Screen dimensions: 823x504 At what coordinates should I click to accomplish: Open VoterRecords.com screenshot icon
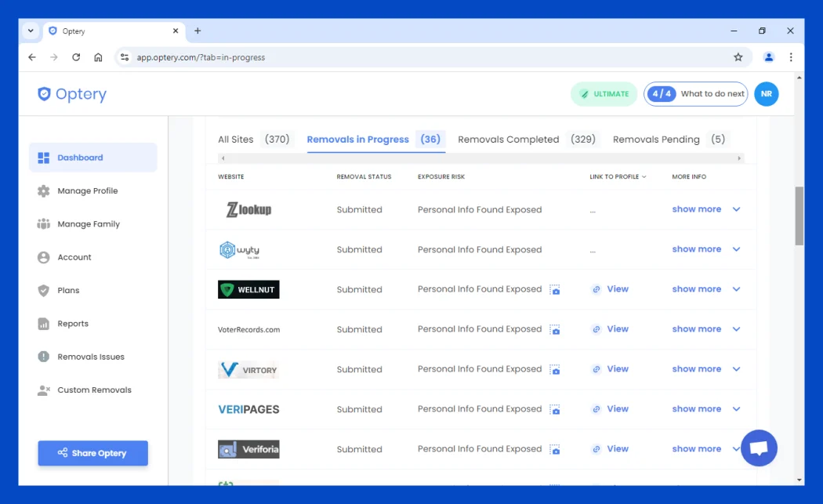pyautogui.click(x=555, y=329)
